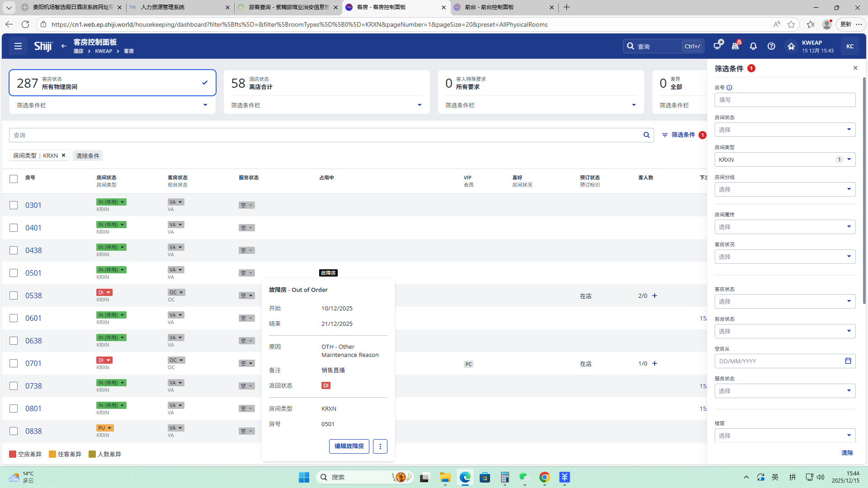Open the calendar icon in 空房从 field
The width and height of the screenshot is (868, 488).
848,361
